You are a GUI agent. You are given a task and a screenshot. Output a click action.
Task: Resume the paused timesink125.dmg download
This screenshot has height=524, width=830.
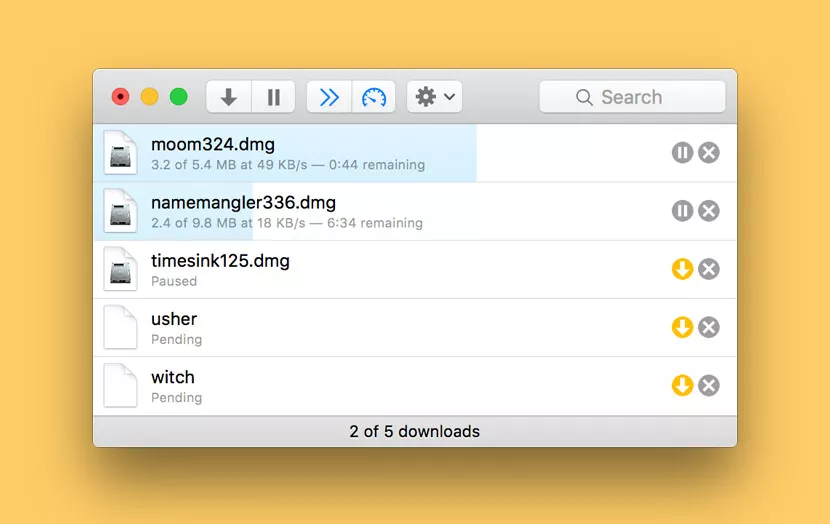682,269
